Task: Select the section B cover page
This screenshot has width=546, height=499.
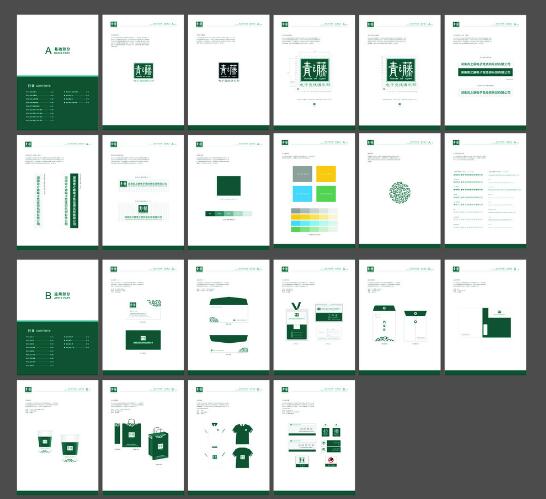Action: pyautogui.click(x=57, y=317)
